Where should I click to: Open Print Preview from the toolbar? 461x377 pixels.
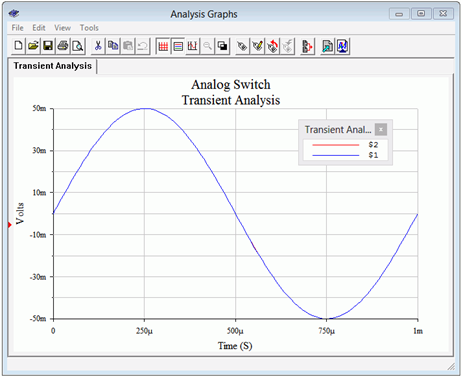point(78,46)
